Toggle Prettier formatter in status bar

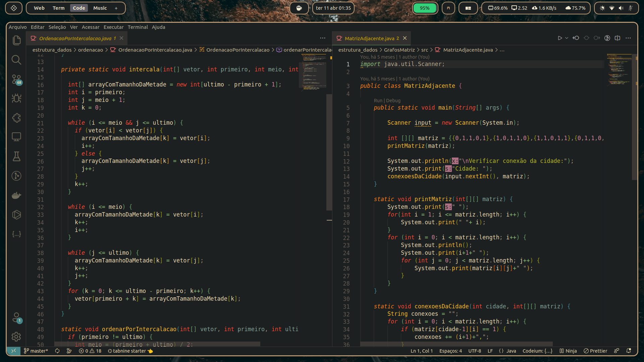pyautogui.click(x=595, y=351)
